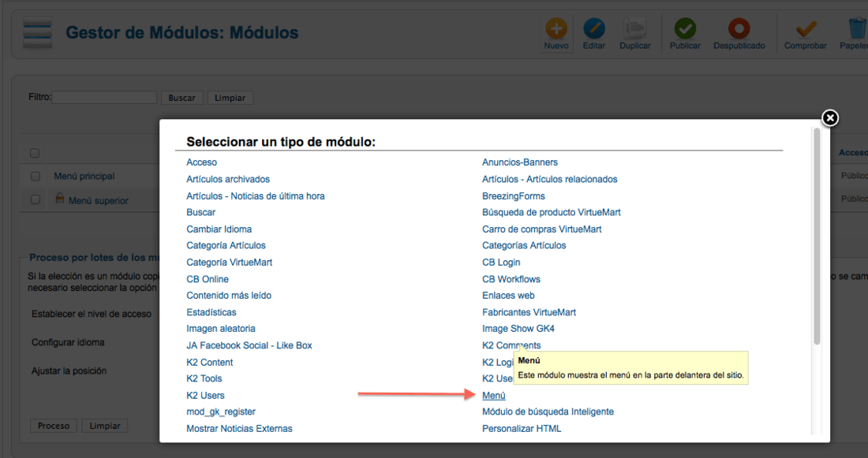This screenshot has width=868, height=458.
Task: Click the Limpiar button beside Proceso
Action: [x=105, y=426]
